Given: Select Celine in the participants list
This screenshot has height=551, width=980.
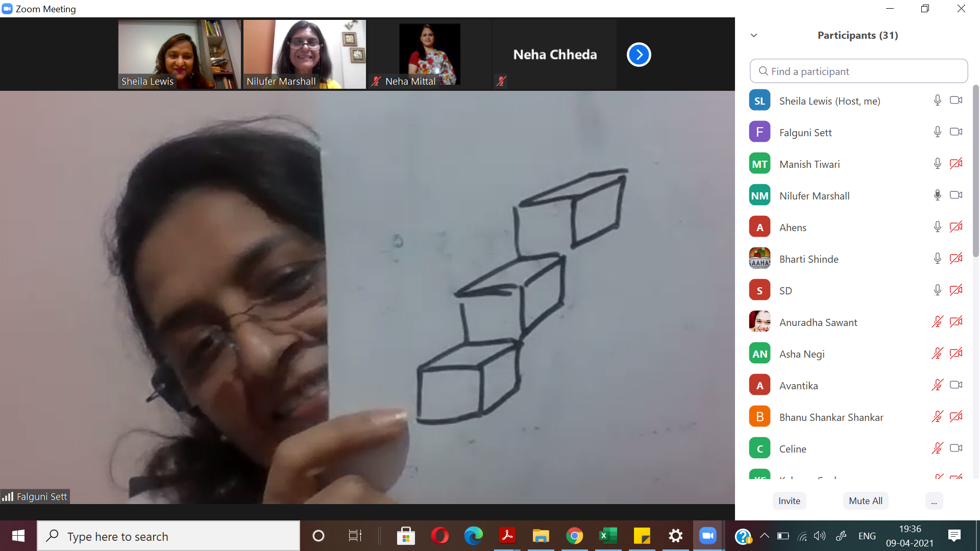Looking at the screenshot, I should click(793, 449).
